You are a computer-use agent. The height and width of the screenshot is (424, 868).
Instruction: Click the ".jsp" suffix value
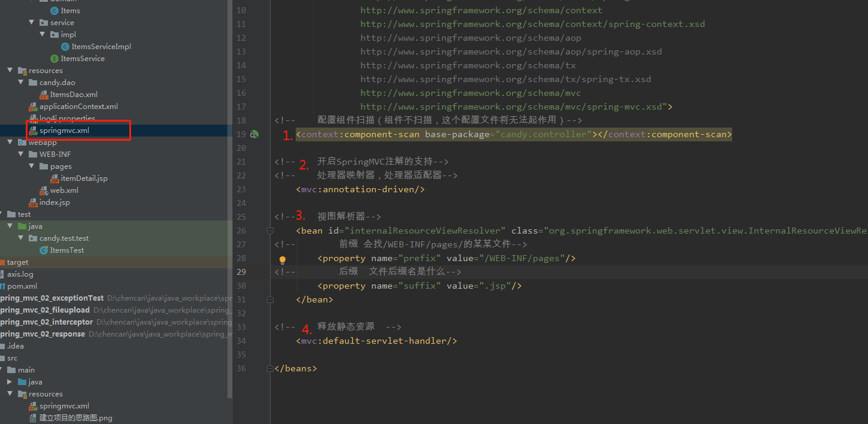click(x=495, y=286)
